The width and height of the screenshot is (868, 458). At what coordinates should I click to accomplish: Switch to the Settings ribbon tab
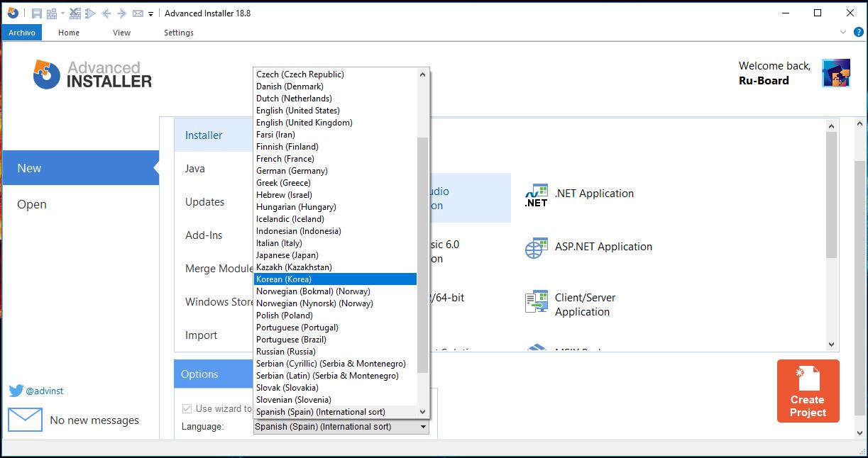179,33
